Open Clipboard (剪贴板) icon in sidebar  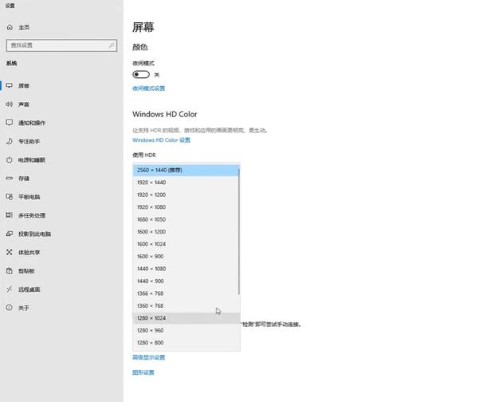[9, 271]
